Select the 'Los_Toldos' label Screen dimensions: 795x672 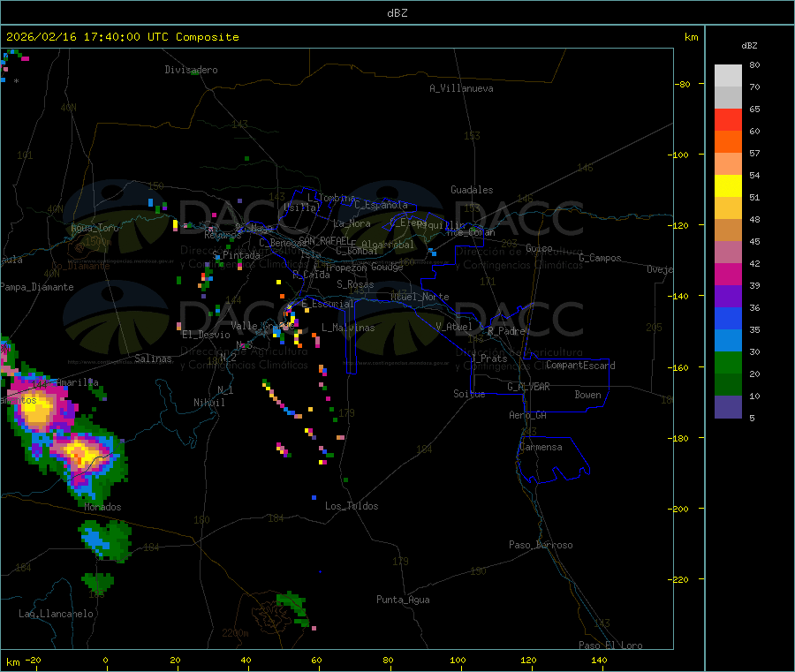(352, 506)
